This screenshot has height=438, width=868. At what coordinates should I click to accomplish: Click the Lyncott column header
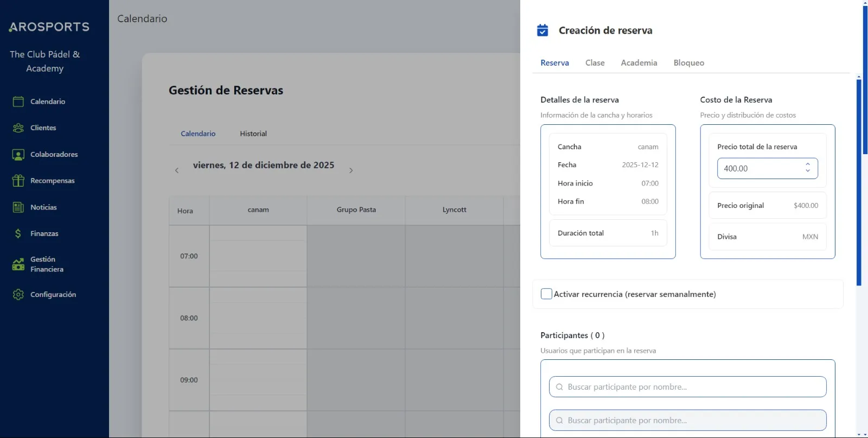(x=454, y=210)
